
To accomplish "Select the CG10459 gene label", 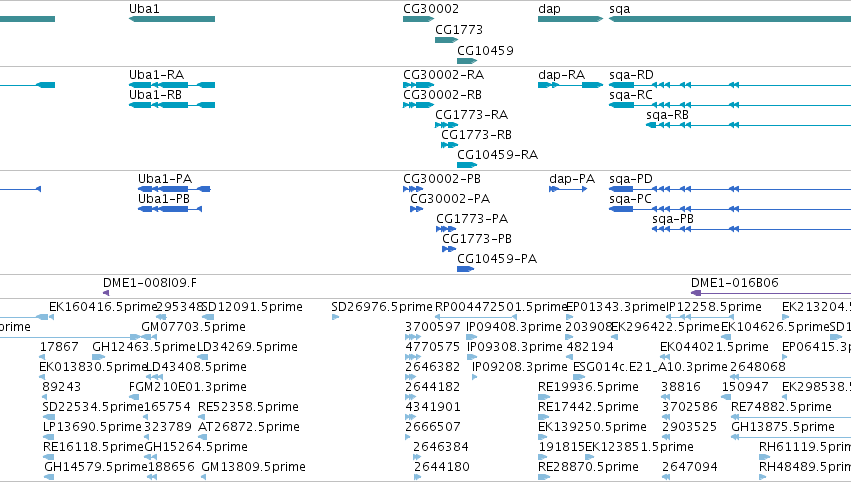I will [485, 50].
